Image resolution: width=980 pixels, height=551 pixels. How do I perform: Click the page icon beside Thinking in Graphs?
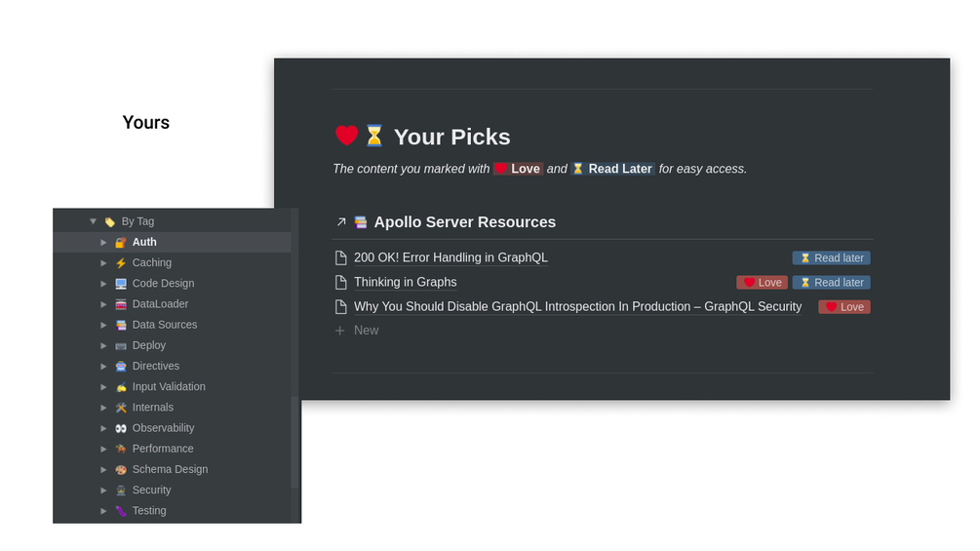tap(340, 283)
